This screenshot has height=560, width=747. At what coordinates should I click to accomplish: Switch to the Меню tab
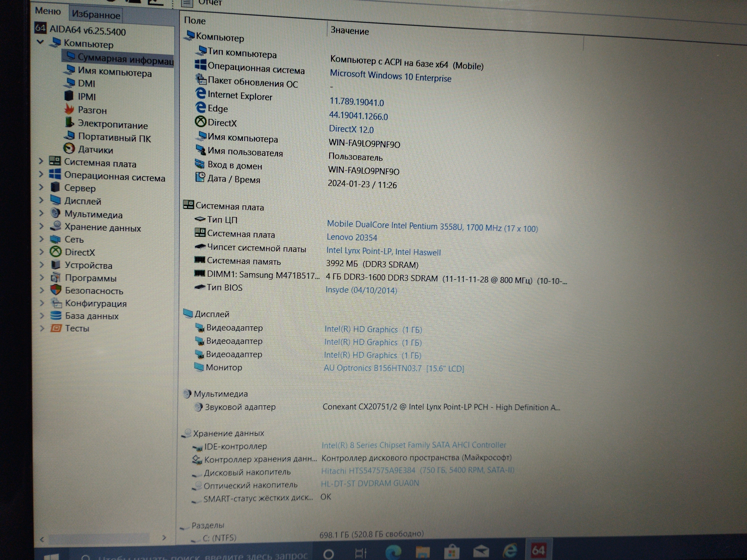(48, 11)
